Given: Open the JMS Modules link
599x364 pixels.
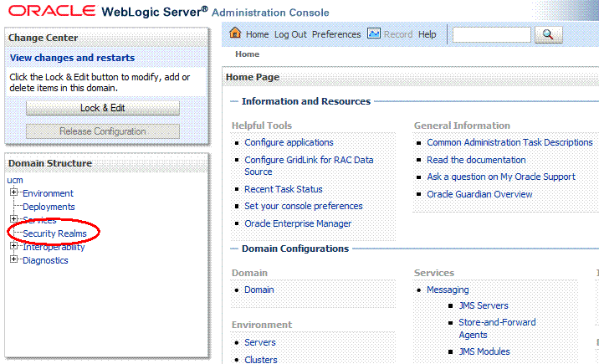Looking at the screenshot, I should 484,351.
